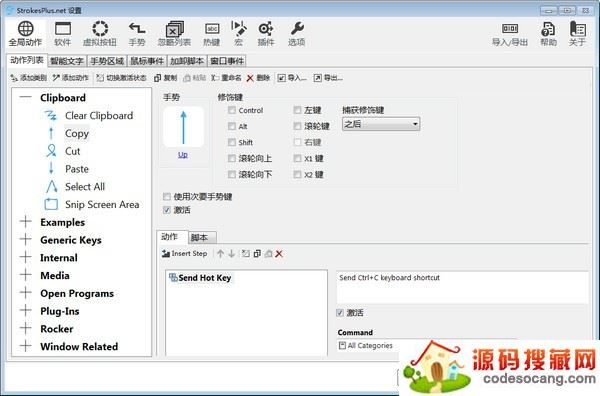
Task: Switch to 手势区域 tab
Action: coord(107,61)
